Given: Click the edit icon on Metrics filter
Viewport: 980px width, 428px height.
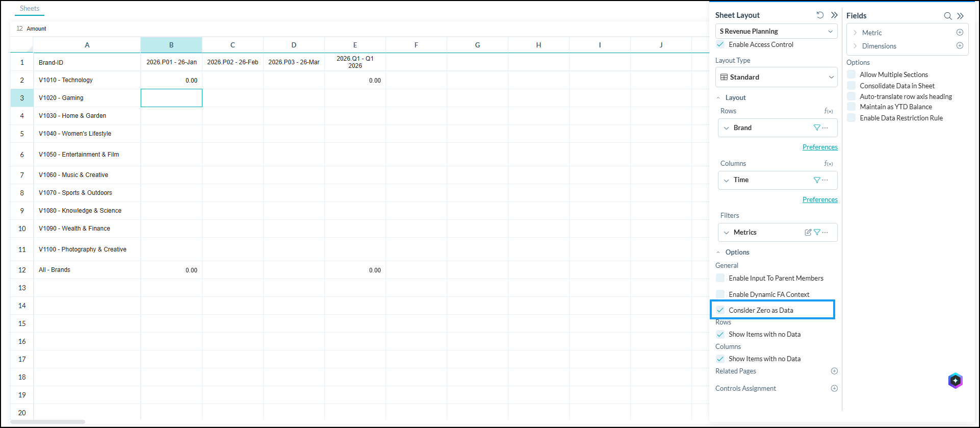Looking at the screenshot, I should click(x=808, y=232).
